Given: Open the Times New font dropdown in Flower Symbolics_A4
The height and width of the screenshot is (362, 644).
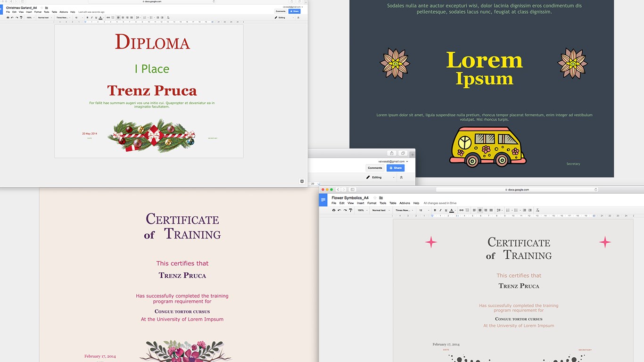Looking at the screenshot, I should click(404, 210).
